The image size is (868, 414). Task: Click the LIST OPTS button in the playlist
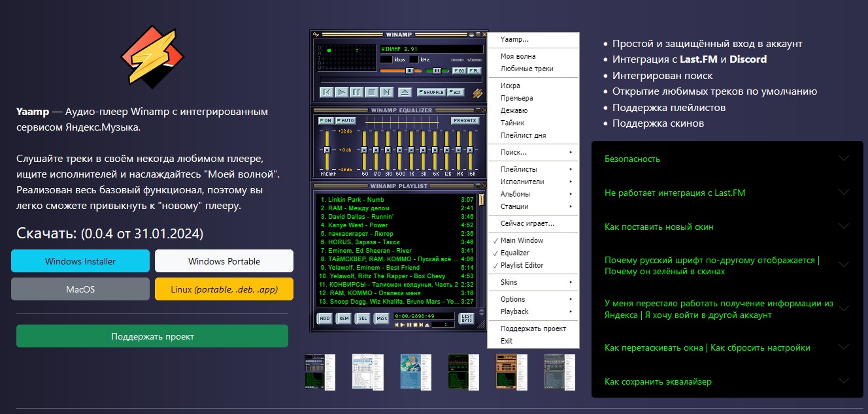click(x=467, y=318)
